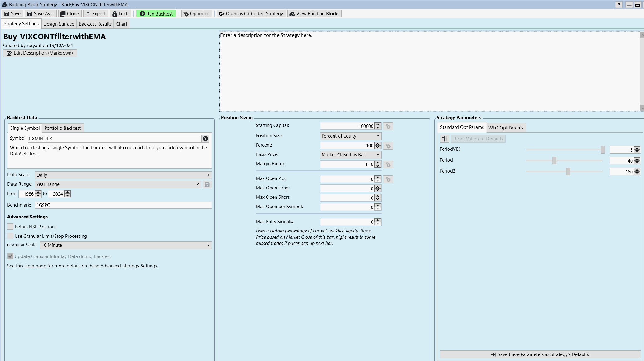Click gear icon beside Margin Factor

(388, 164)
